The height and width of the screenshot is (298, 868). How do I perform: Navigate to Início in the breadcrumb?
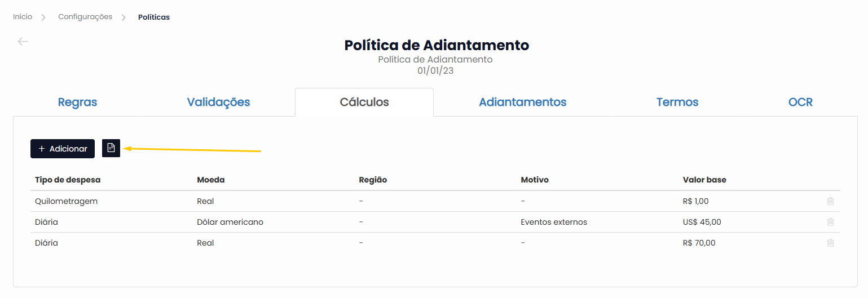pos(23,17)
